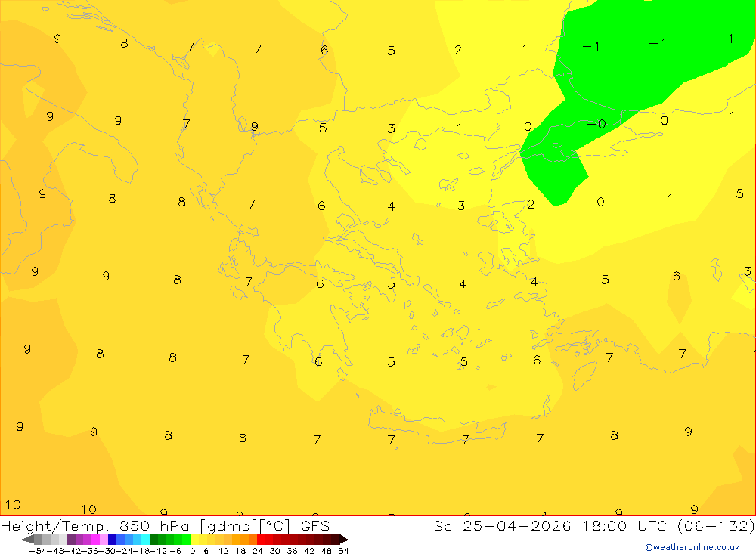Open the weatheronline.co.uk copyright link
The image size is (756, 554).
(x=692, y=547)
